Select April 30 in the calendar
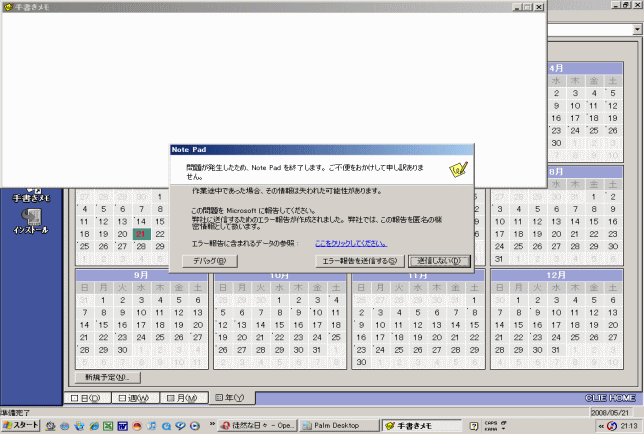 [x=556, y=143]
